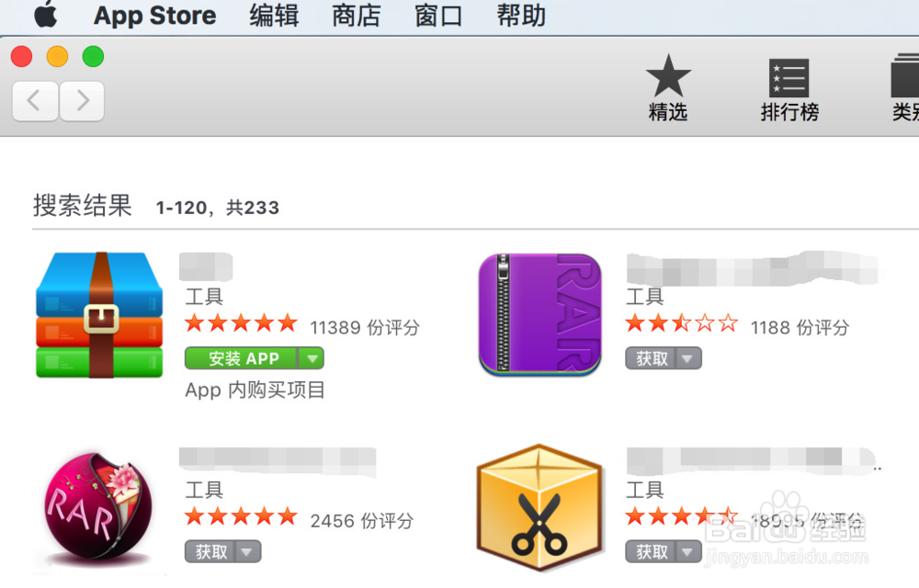Open the Top Charts (排行榜) icon
The height and width of the screenshot is (588, 919).
(789, 80)
